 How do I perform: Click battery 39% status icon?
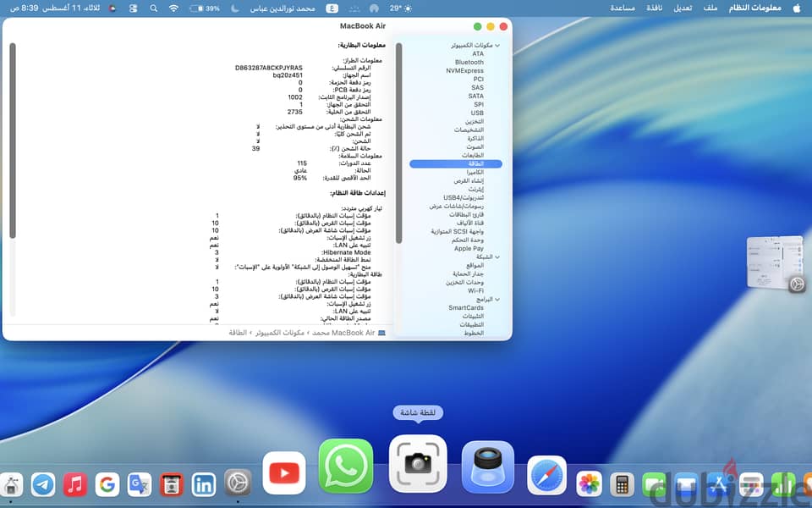click(x=205, y=8)
